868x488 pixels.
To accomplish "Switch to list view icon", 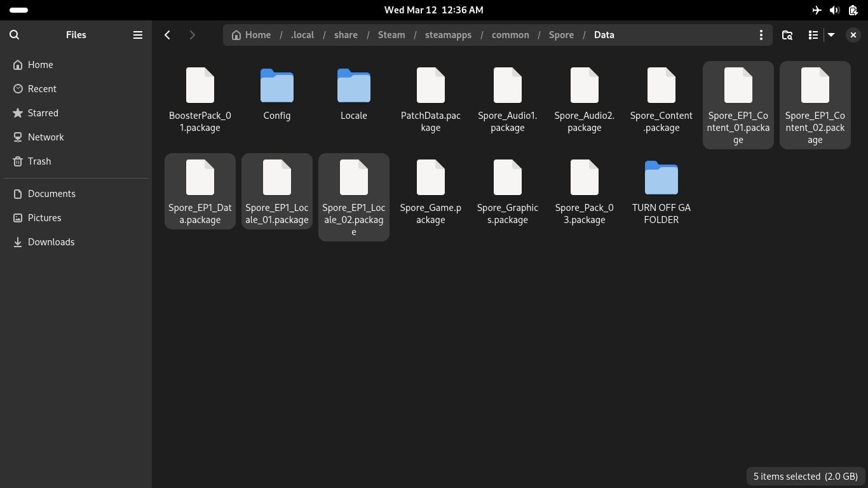I will click(813, 35).
